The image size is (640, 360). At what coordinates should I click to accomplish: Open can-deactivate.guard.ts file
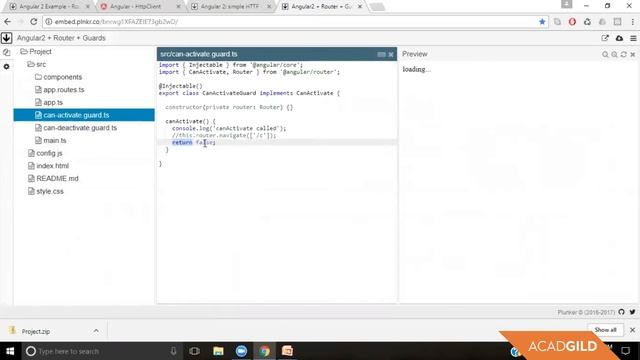click(x=76, y=128)
